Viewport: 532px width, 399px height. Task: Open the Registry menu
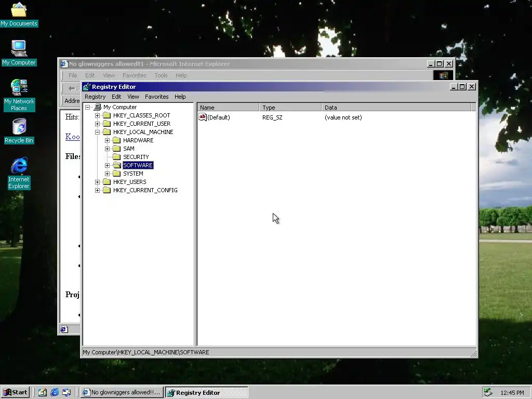pos(95,97)
